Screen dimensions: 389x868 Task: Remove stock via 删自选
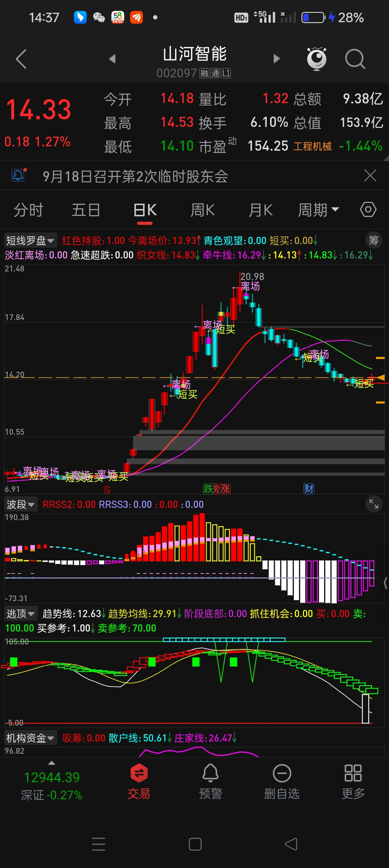pyautogui.click(x=282, y=781)
